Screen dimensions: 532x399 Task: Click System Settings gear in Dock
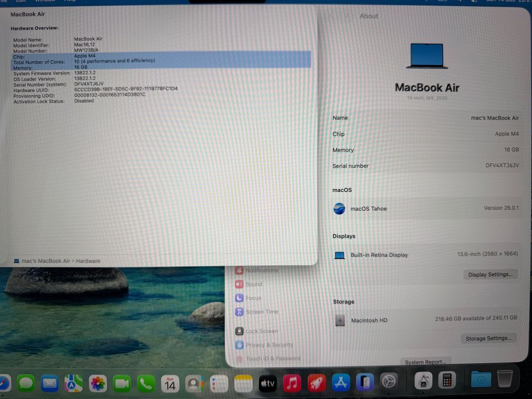(x=389, y=381)
